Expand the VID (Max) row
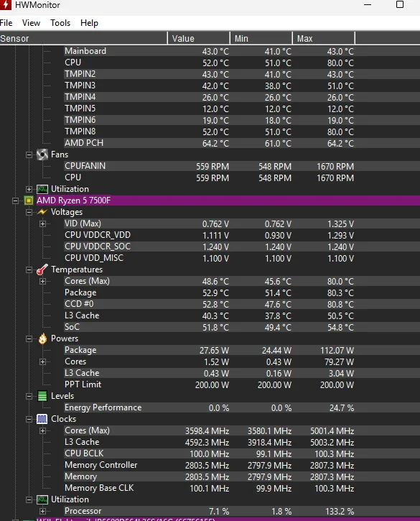The width and height of the screenshot is (420, 521). 43,224
